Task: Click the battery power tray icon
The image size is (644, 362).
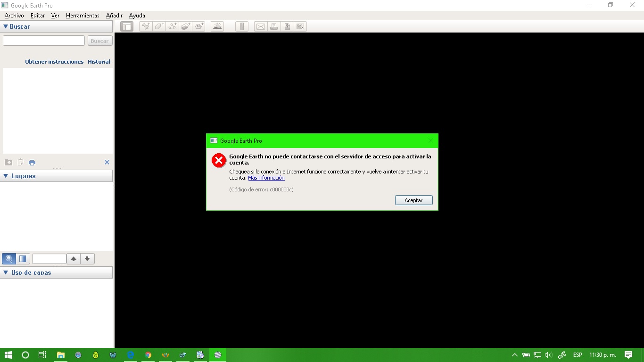Action: [x=526, y=355]
